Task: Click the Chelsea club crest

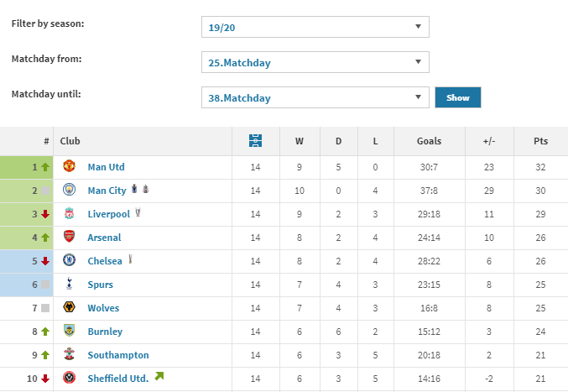Action: tap(70, 261)
